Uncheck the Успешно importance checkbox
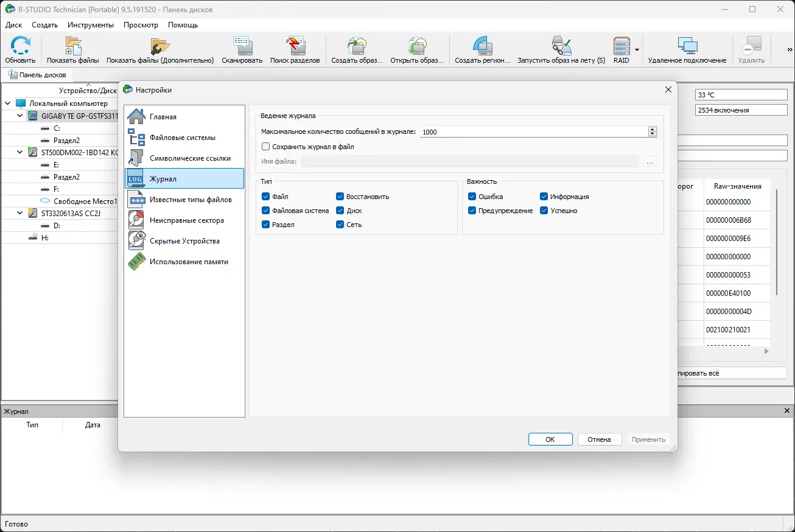This screenshot has width=795, height=532. pos(544,211)
